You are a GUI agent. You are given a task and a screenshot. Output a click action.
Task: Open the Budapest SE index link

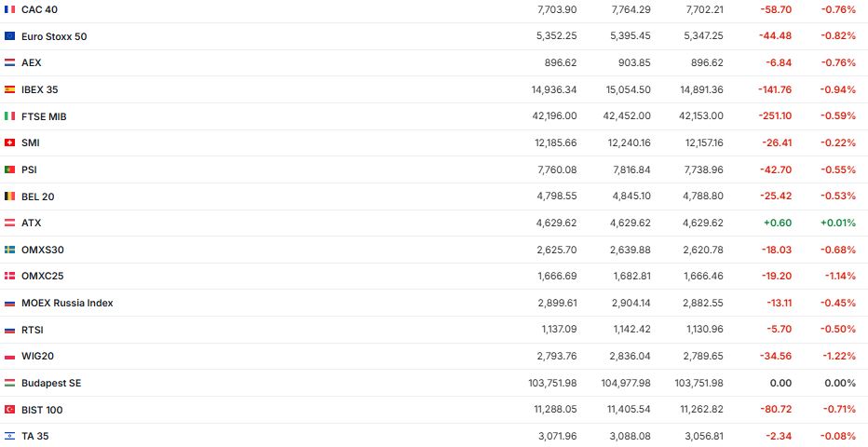coord(52,383)
